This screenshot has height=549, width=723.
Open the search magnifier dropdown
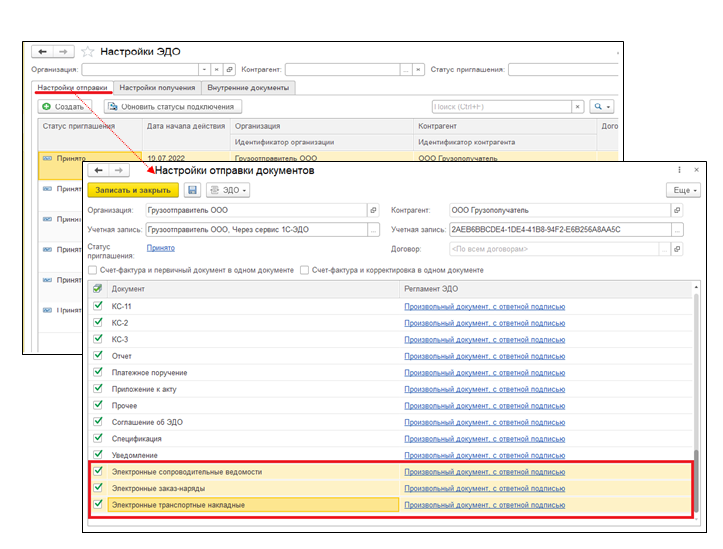(602, 107)
